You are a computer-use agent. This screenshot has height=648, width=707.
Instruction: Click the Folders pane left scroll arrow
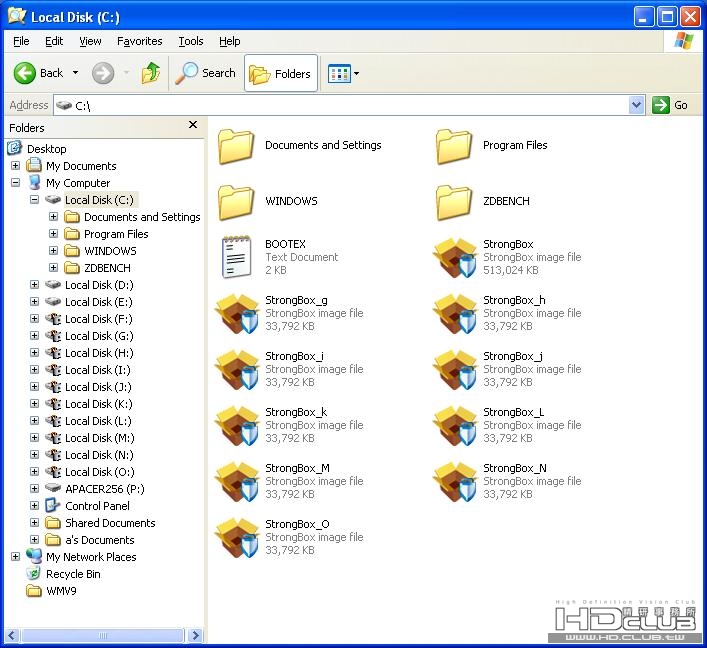coord(12,636)
